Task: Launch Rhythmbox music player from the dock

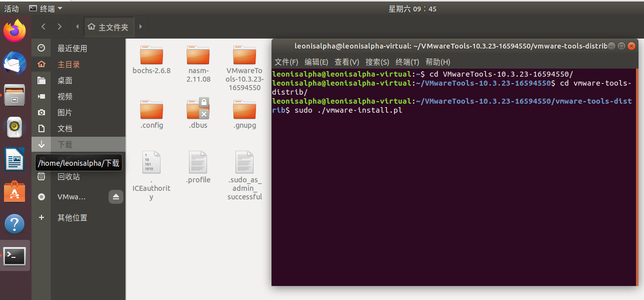Action: click(x=15, y=127)
